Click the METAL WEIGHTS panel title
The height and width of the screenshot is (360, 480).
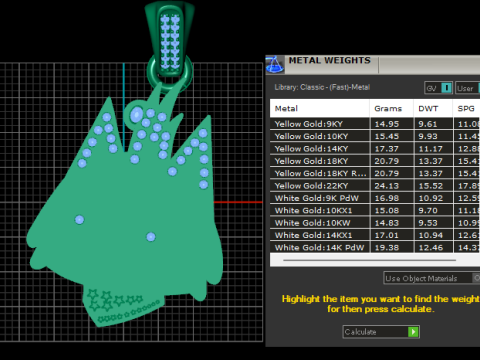[329, 60]
